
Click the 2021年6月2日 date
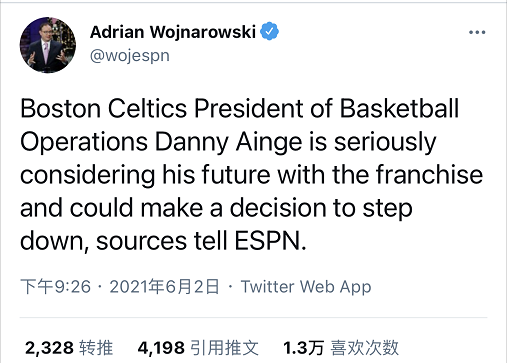pyautogui.click(x=164, y=287)
